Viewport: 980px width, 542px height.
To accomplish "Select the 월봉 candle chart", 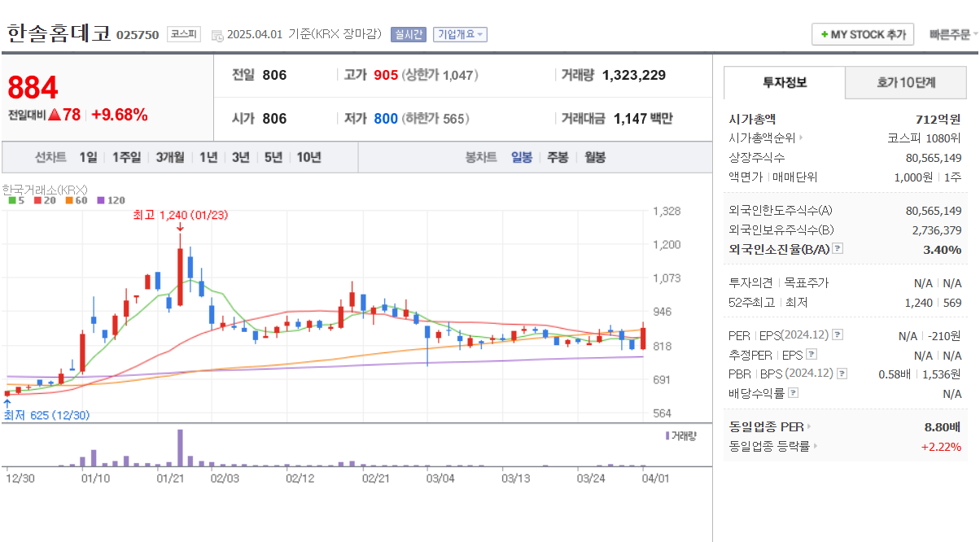I will point(595,157).
